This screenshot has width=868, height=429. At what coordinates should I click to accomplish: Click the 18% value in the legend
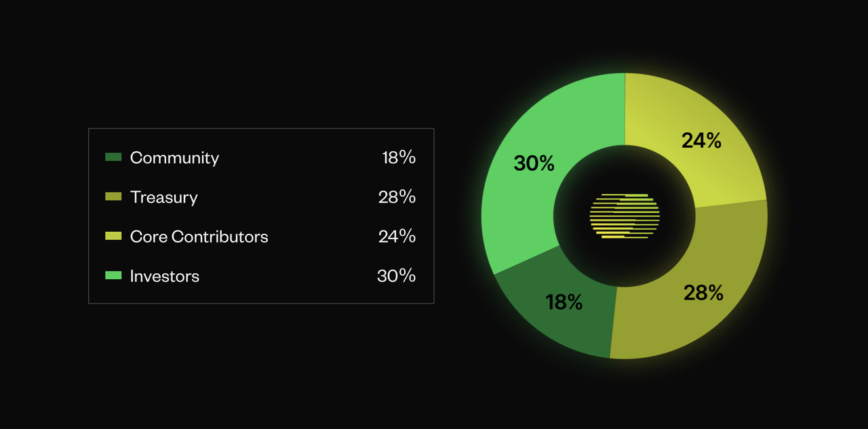(x=398, y=158)
